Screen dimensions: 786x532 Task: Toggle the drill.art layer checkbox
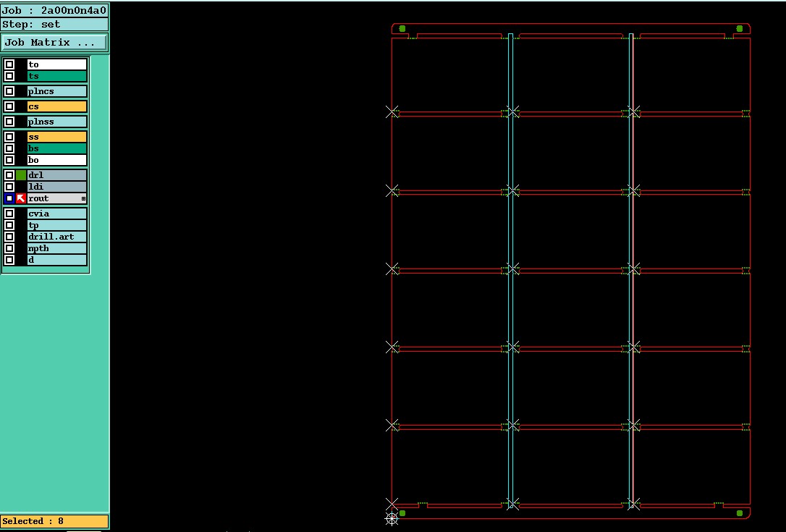(x=9, y=237)
